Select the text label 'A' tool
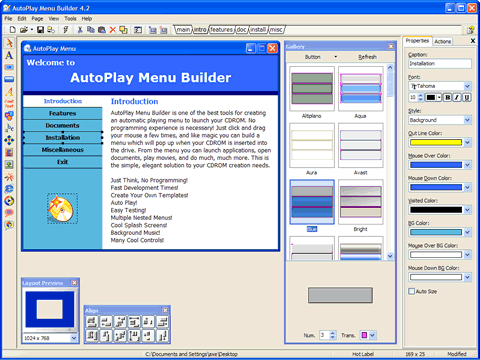This screenshot has width=480, height=360. click(9, 55)
